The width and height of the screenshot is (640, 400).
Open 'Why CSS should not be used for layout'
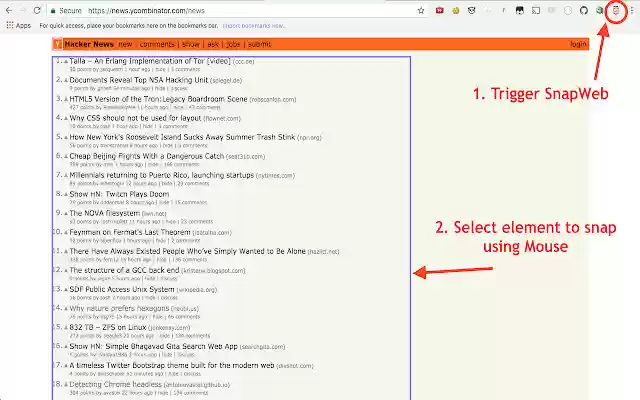(135, 118)
